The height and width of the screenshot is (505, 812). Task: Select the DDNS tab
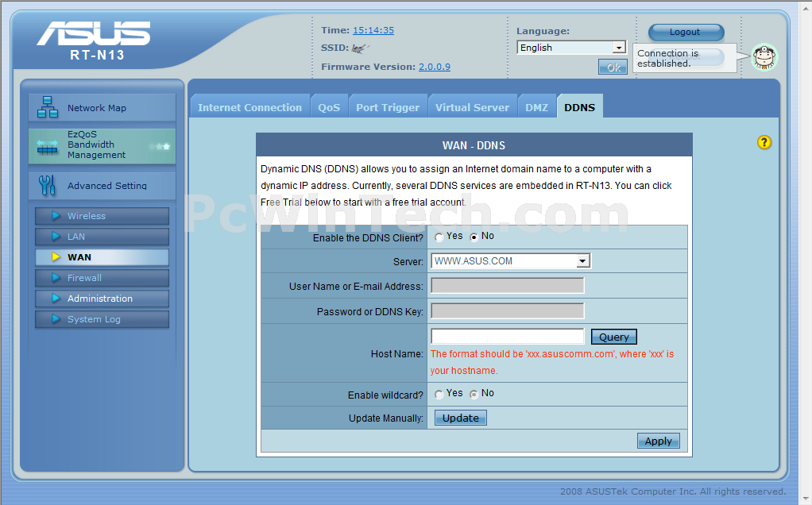click(x=579, y=107)
